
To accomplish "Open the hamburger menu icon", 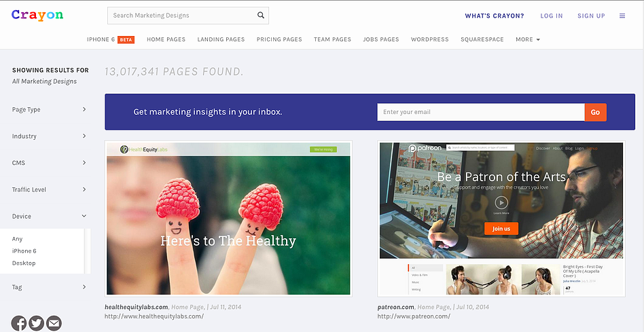I will tap(622, 16).
